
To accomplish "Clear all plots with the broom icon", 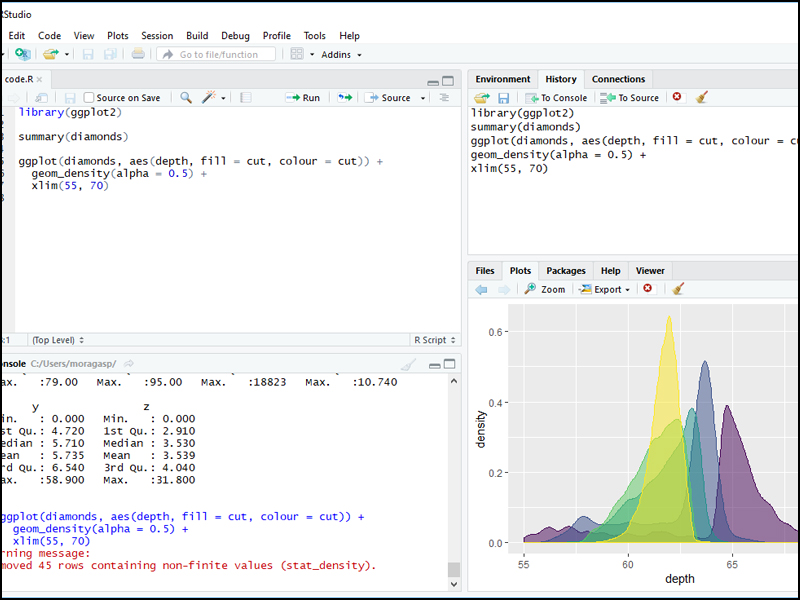I will point(678,289).
